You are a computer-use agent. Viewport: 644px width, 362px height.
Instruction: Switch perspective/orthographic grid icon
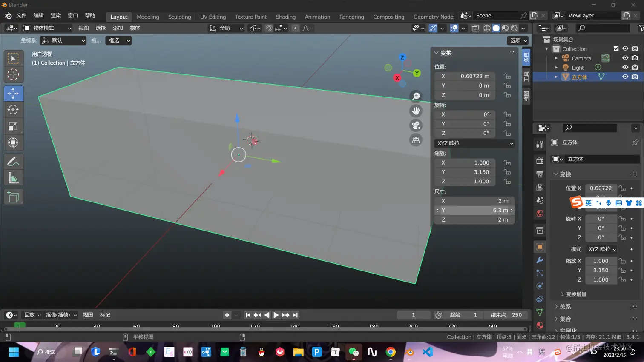tap(416, 140)
